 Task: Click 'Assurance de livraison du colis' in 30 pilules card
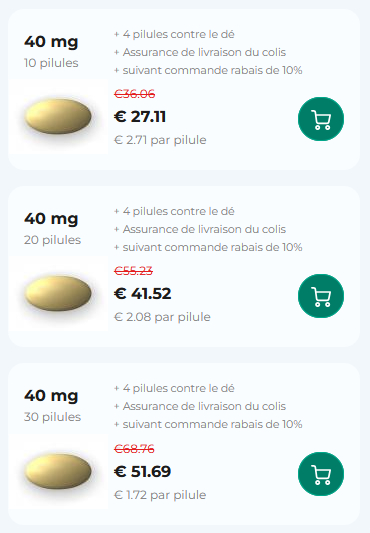point(204,406)
